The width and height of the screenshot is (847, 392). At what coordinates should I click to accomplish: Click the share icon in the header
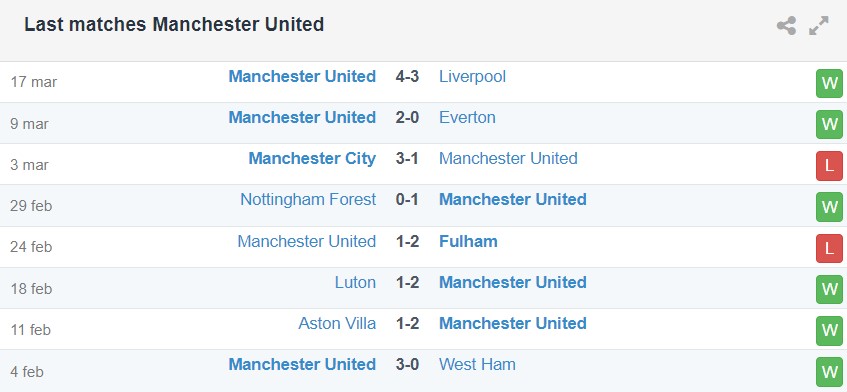point(786,25)
